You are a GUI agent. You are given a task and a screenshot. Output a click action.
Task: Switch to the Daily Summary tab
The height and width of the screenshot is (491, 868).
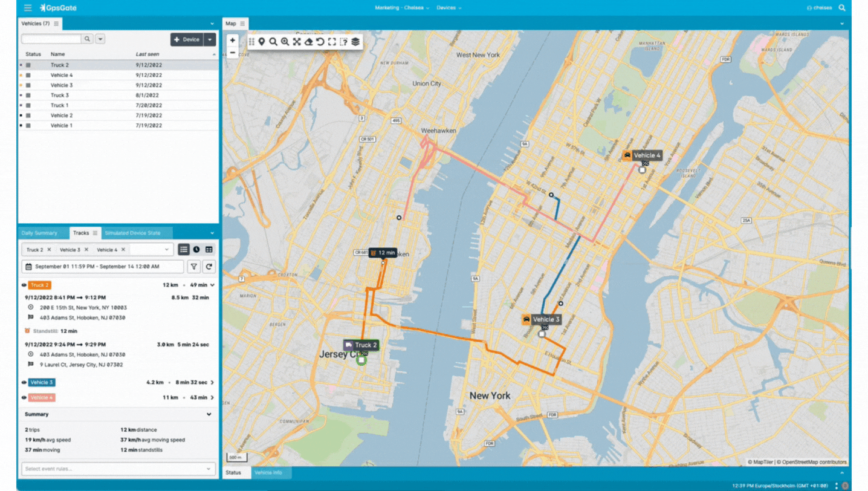pyautogui.click(x=39, y=233)
